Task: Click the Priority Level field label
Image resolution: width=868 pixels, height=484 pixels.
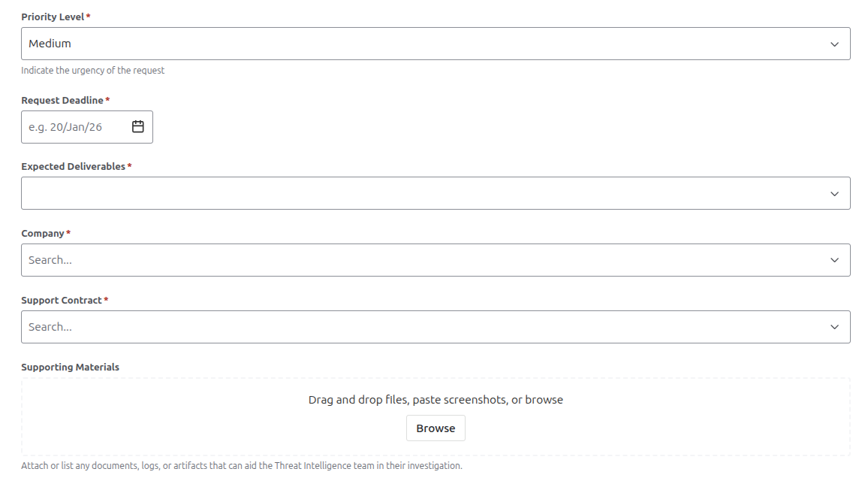Action: pyautogui.click(x=53, y=17)
